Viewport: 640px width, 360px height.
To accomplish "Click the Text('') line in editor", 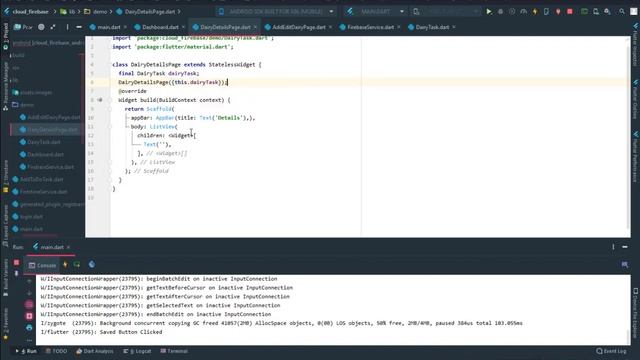I will click(x=157, y=144).
